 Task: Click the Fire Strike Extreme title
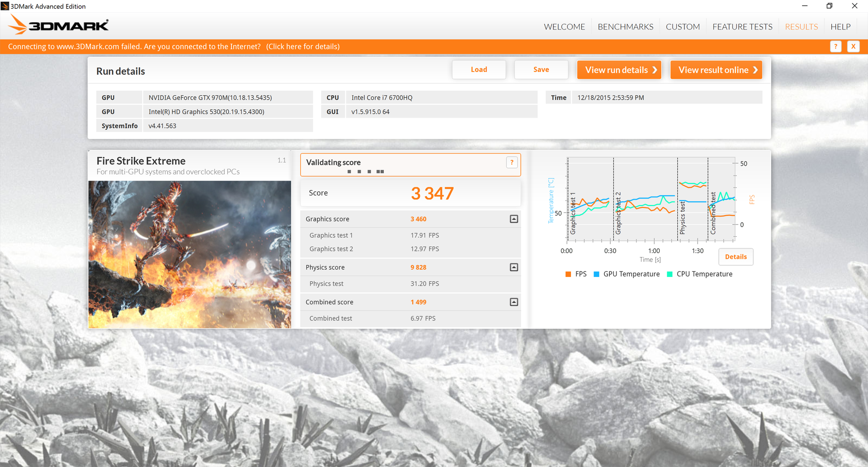click(x=141, y=161)
